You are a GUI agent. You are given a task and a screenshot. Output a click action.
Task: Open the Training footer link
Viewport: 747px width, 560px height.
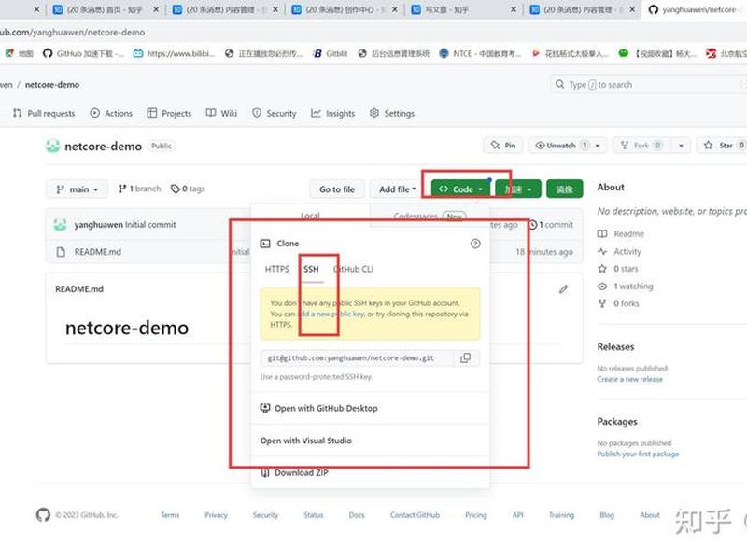(x=562, y=515)
